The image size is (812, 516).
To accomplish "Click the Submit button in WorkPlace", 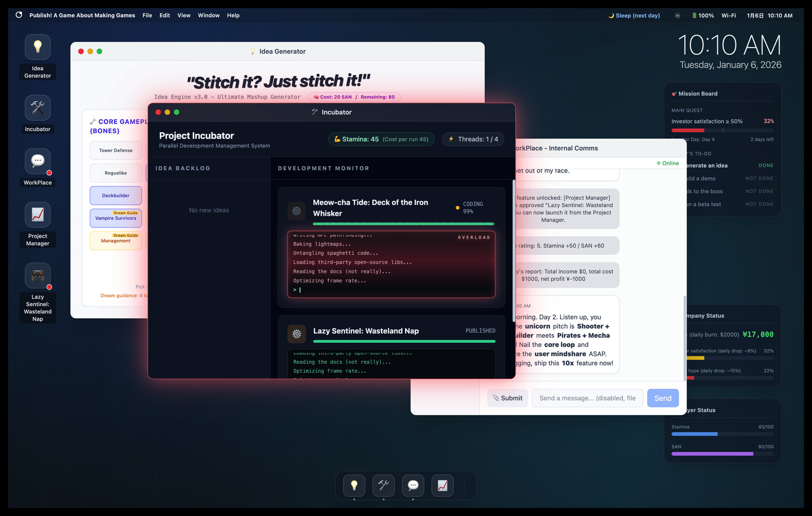I will click(x=507, y=398).
